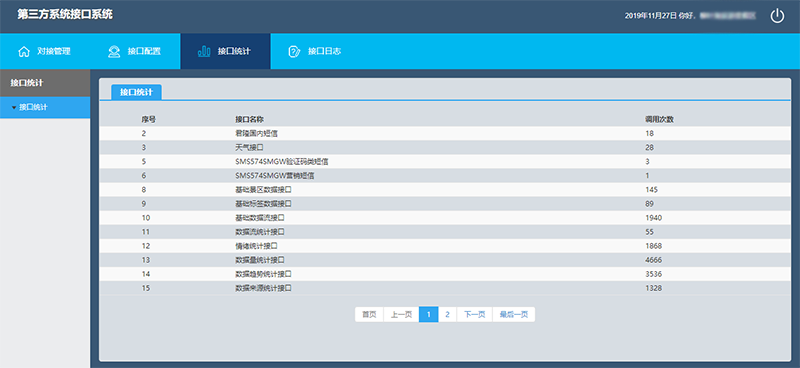This screenshot has height=368, width=800.
Task: Click the headset icon for 接口配置
Action: click(x=114, y=52)
